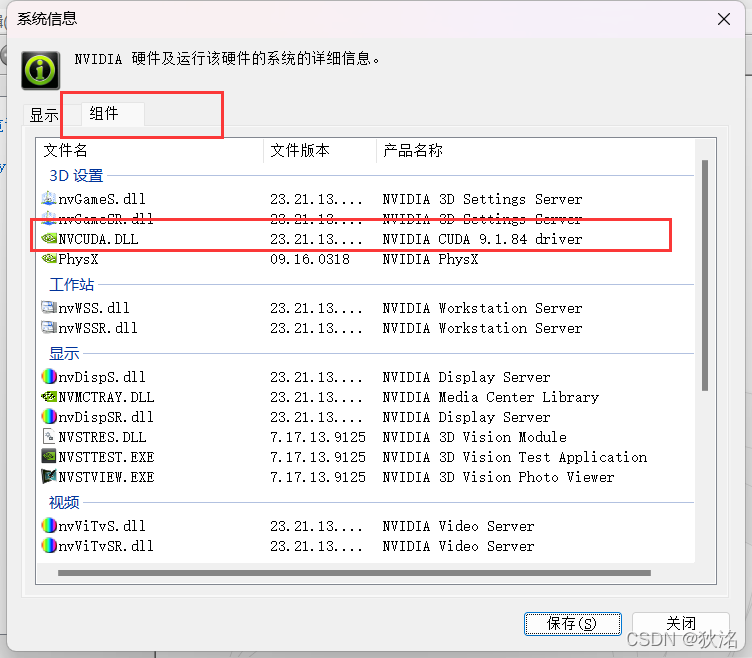Select the NVSTTEST.EXE file name
This screenshot has height=658, width=752.
point(106,457)
